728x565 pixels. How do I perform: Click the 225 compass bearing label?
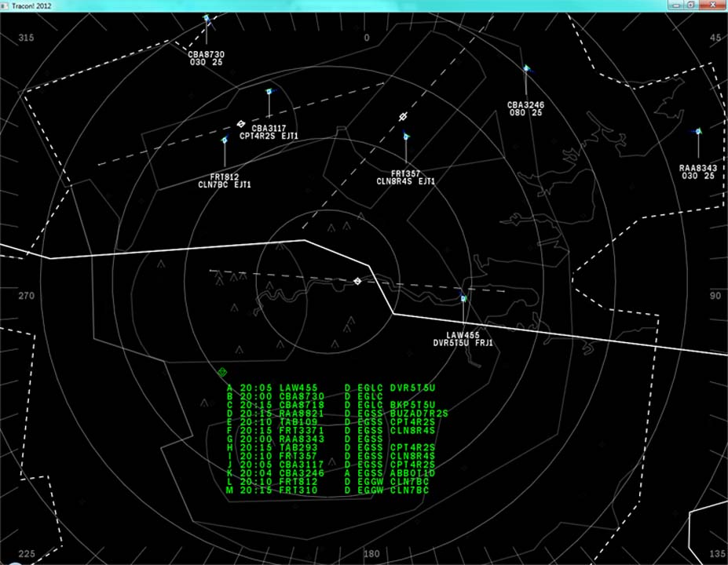tap(27, 553)
